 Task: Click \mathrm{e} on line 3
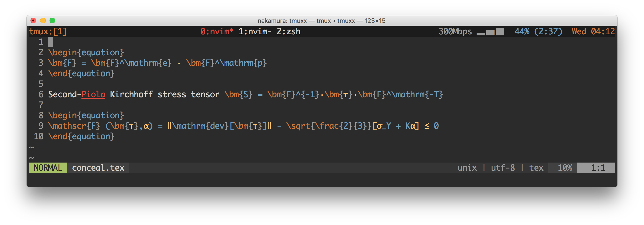148,63
